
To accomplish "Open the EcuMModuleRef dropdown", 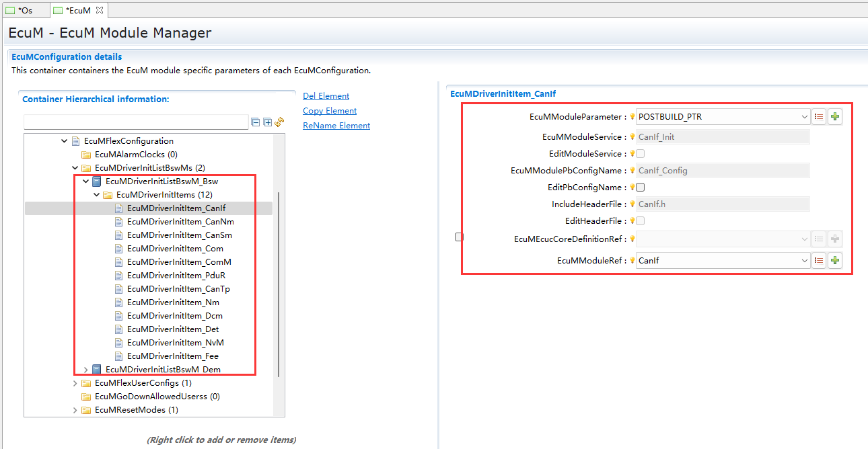I will point(805,261).
